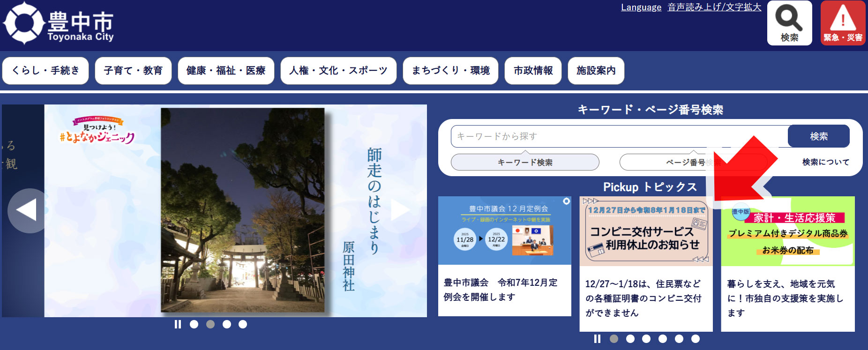Expand the 健康・福祉・医療 category
Screen dimensions: 868x350
coord(226,71)
